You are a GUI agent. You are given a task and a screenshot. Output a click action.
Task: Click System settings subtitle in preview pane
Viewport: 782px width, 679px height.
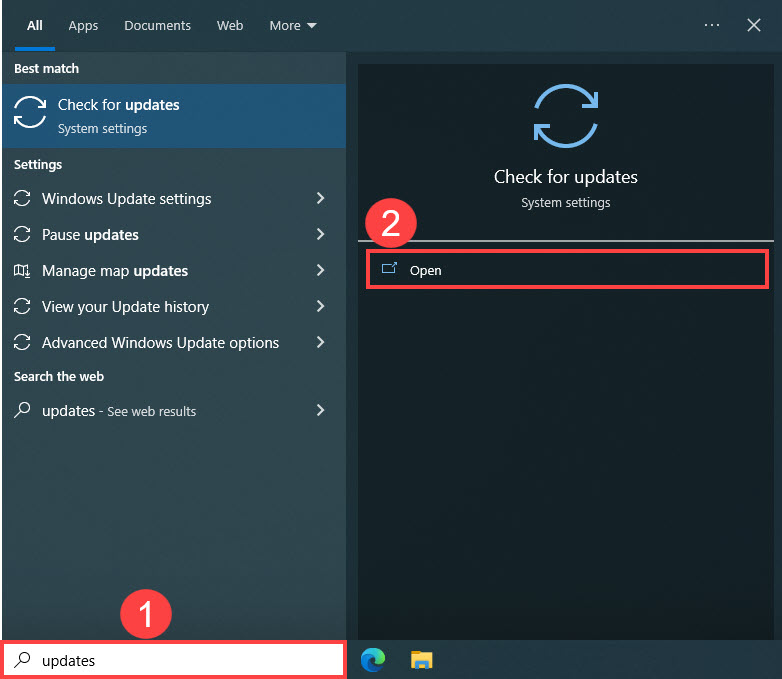coord(566,203)
